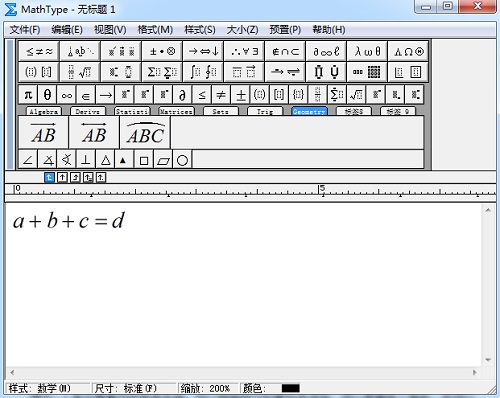
Task: Insert filled black triangle symbol
Action: coord(124,160)
